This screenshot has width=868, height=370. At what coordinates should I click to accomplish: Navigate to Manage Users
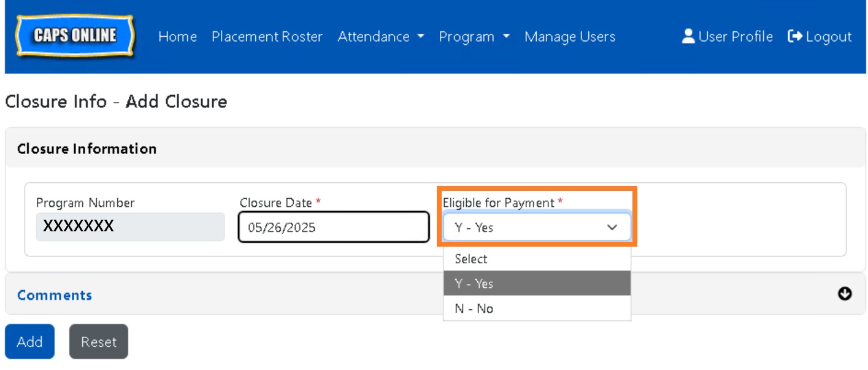569,37
